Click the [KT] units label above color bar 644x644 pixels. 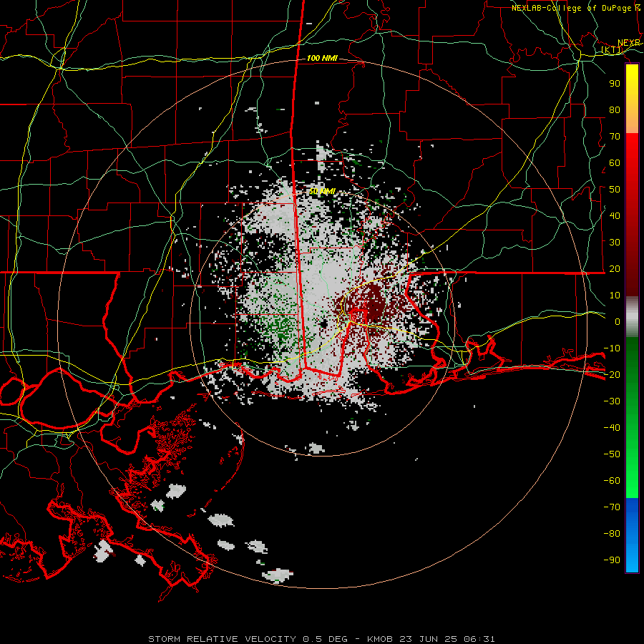coord(612,50)
